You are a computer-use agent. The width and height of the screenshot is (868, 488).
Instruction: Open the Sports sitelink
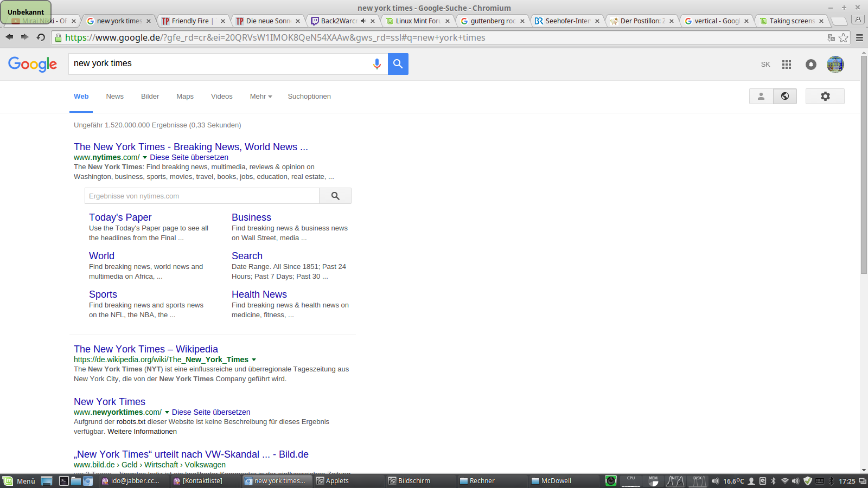(103, 294)
